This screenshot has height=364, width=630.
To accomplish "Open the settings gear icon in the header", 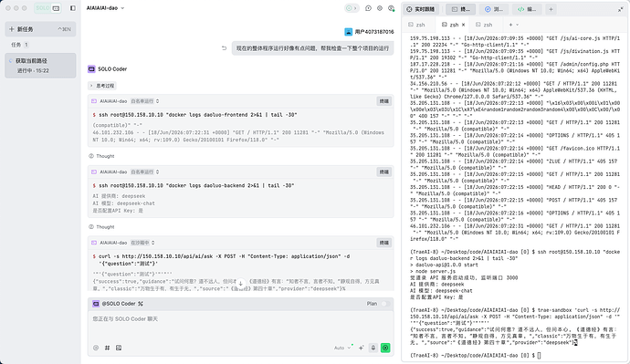I will (380, 8).
